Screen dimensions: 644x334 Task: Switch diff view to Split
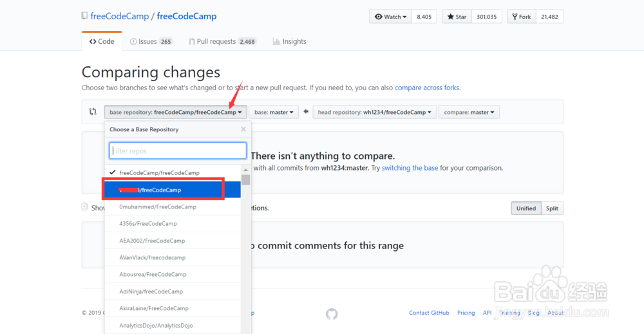552,208
